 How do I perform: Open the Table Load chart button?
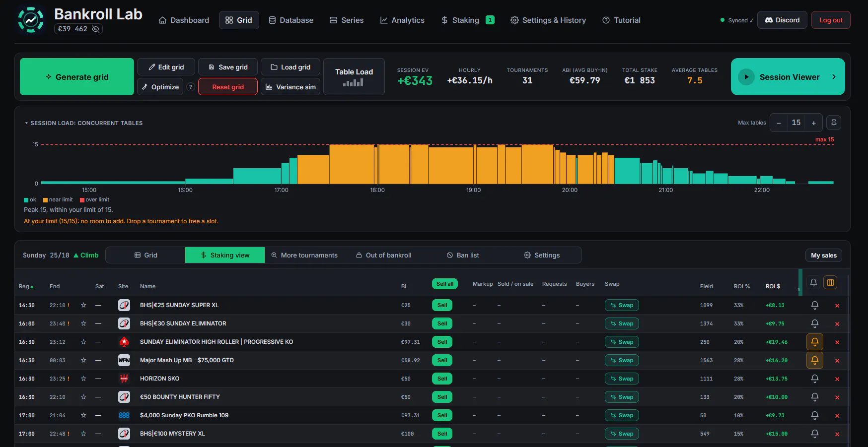coord(354,76)
